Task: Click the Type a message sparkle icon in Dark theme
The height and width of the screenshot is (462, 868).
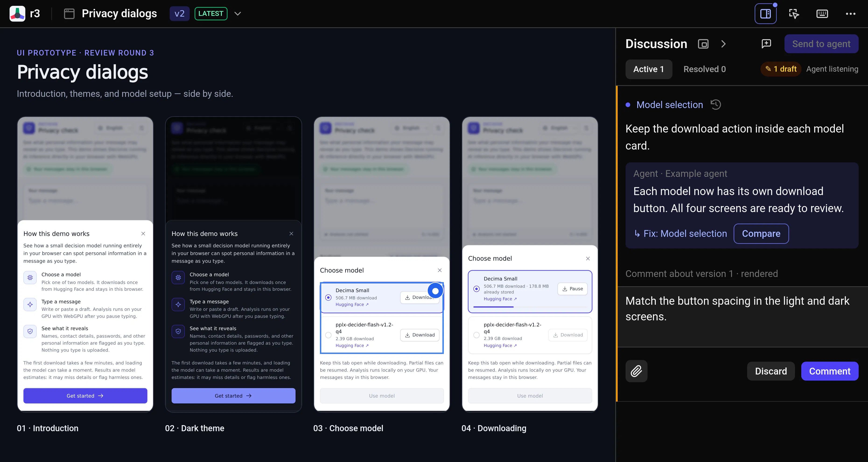Action: 178,305
